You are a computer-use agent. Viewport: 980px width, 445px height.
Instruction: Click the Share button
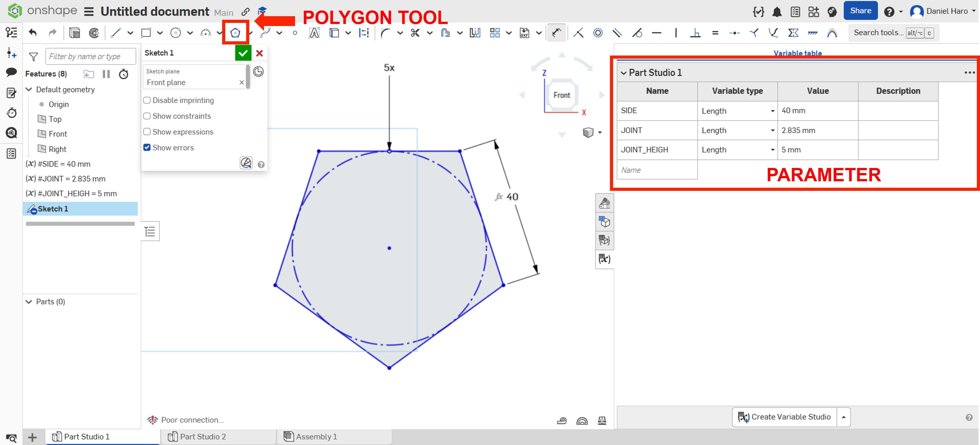pyautogui.click(x=860, y=11)
